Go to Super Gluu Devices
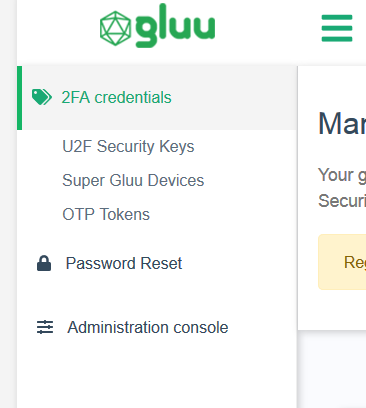Viewport: 366px width, 408px height. (x=133, y=181)
